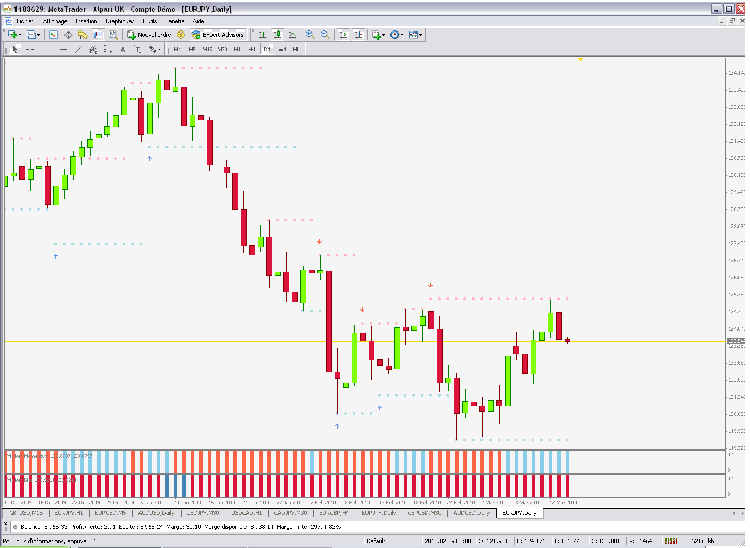The width and height of the screenshot is (750, 548).
Task: Toggle chart shift from right border
Action: click(358, 34)
